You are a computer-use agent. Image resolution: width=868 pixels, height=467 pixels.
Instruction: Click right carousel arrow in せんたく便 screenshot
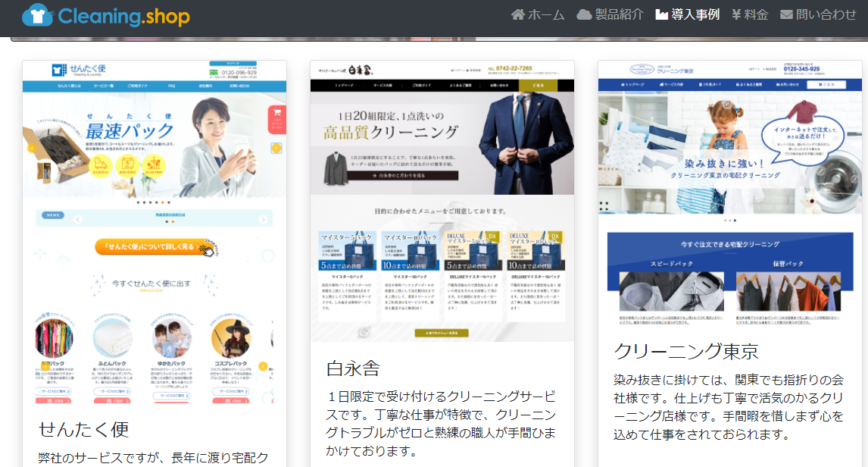[276, 148]
